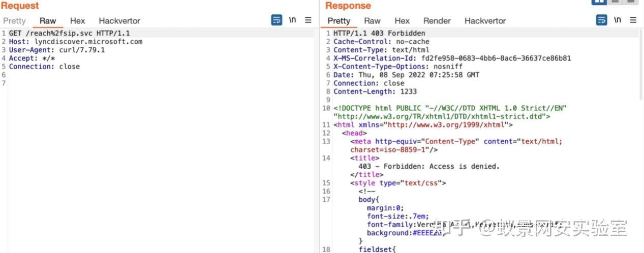Open the Response Hackvertor tab
Viewport: 644px width, 253px height.
485,21
